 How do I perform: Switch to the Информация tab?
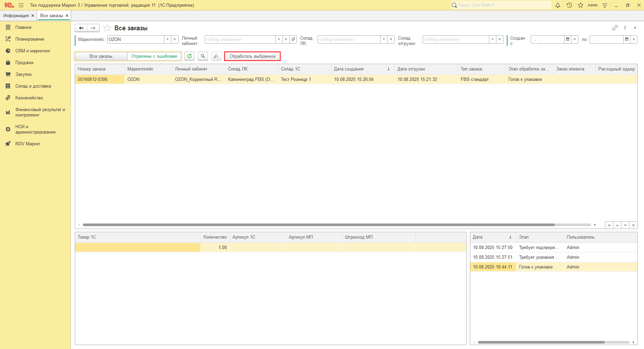pos(16,16)
